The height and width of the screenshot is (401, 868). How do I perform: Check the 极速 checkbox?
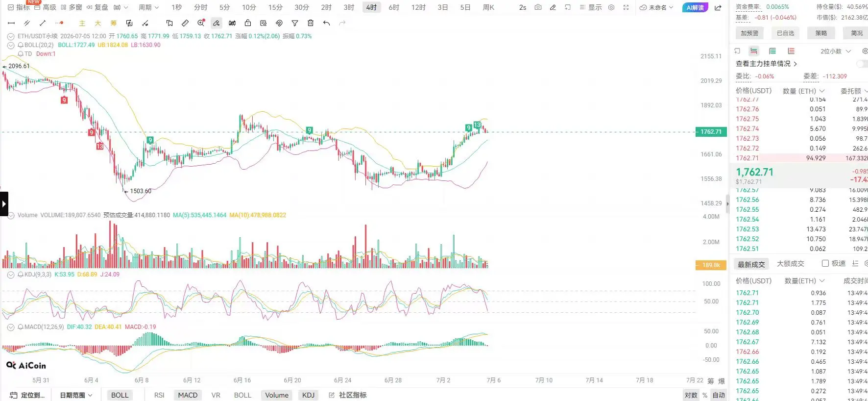pos(825,263)
